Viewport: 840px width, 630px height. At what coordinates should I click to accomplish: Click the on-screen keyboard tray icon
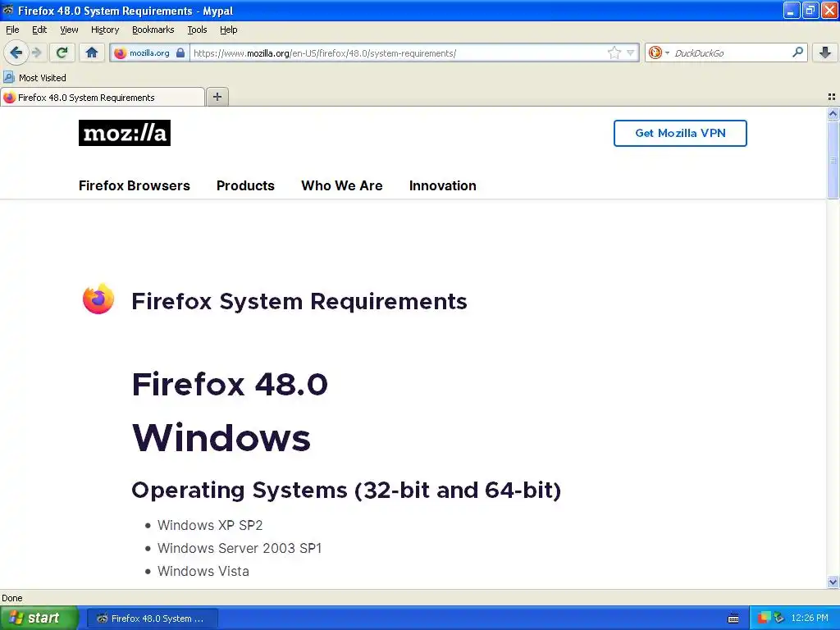(733, 619)
